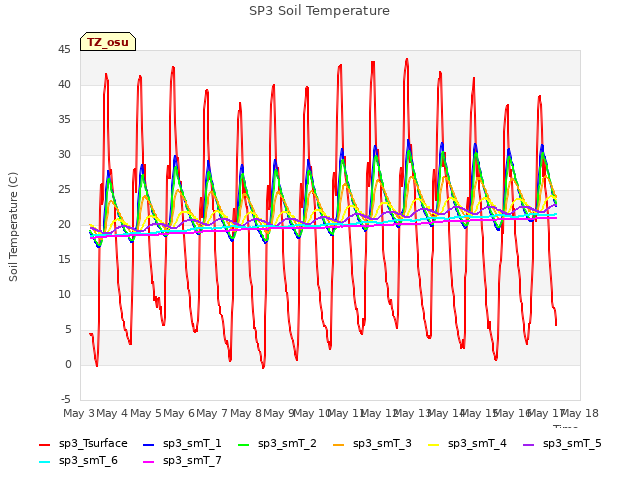Click the May 8 x-axis tick label
This screenshot has width=640, height=480.
point(246,413)
